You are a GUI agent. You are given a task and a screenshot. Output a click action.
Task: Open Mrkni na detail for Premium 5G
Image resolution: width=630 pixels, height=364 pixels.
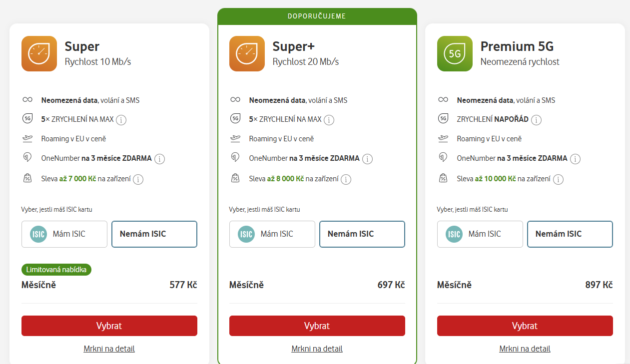click(525, 349)
